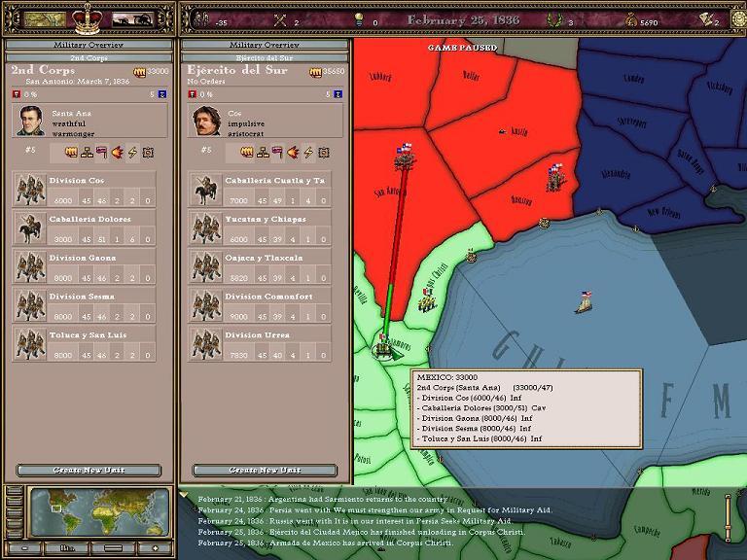This screenshot has width=747, height=560.
Task: Click the lightning bolt icon in 2nd Corps column headers
Action: pos(132,153)
